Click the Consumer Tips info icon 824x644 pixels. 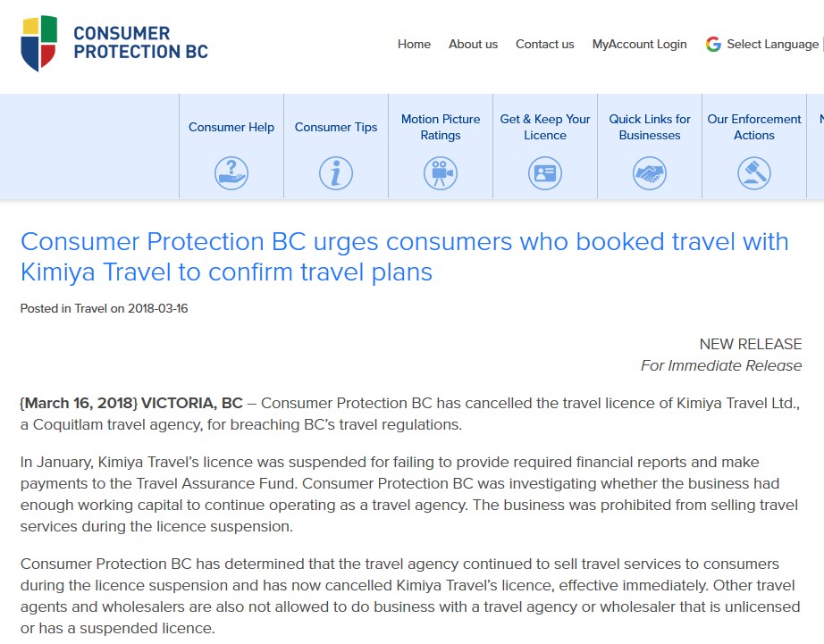click(x=336, y=172)
